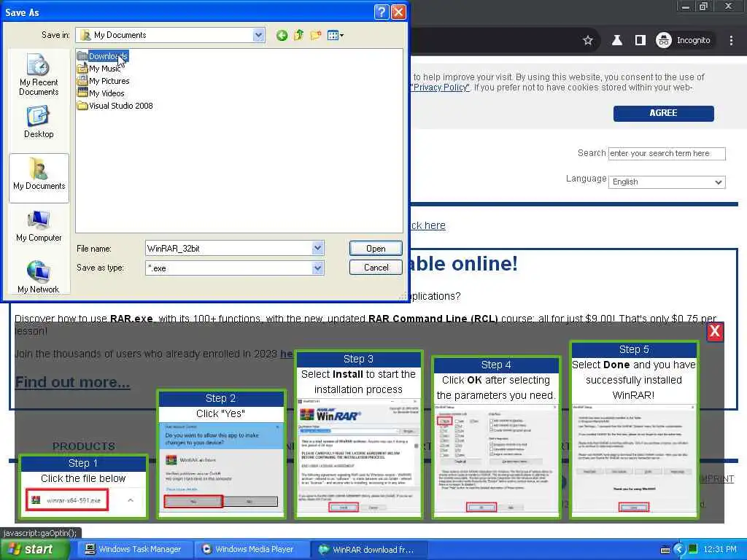Click the green task manager tray icon
This screenshot has width=747, height=560.
(x=693, y=549)
